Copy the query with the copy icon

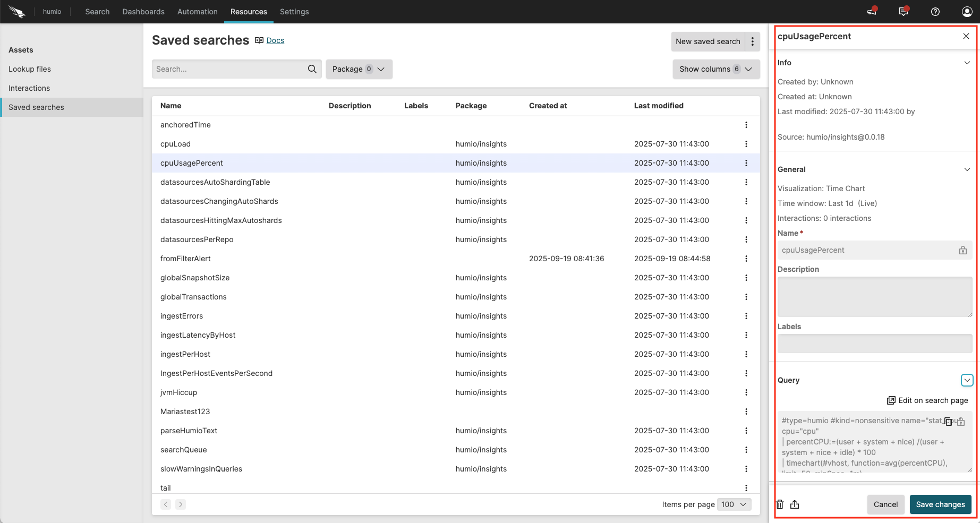(948, 422)
